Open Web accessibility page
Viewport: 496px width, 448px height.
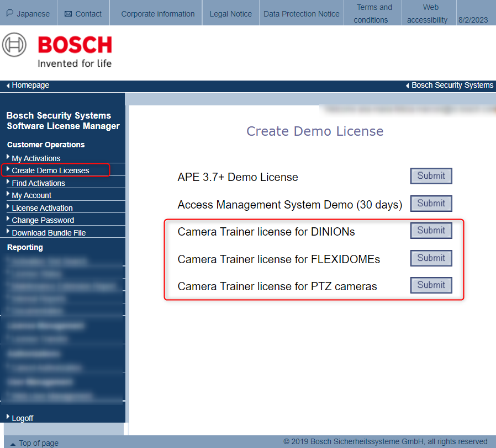[x=429, y=14]
